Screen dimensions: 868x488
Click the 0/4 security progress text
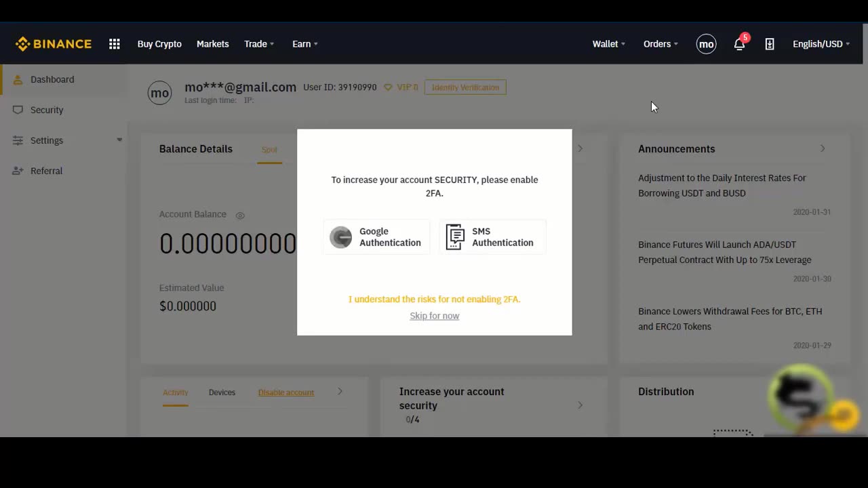412,420
